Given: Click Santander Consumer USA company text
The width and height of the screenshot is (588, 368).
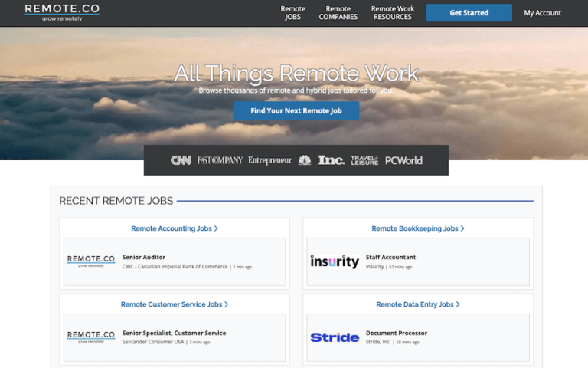Looking at the screenshot, I should [x=153, y=342].
